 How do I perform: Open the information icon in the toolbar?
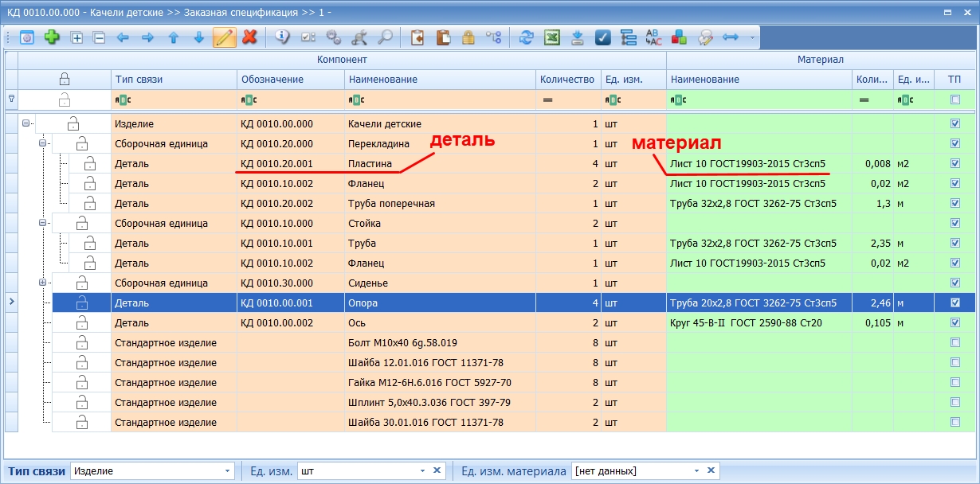pos(282,37)
